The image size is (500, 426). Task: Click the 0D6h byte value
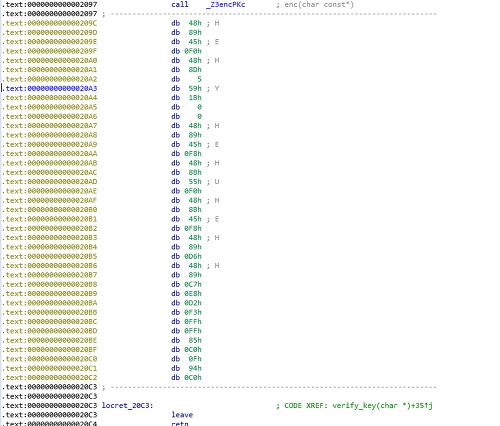(193, 256)
